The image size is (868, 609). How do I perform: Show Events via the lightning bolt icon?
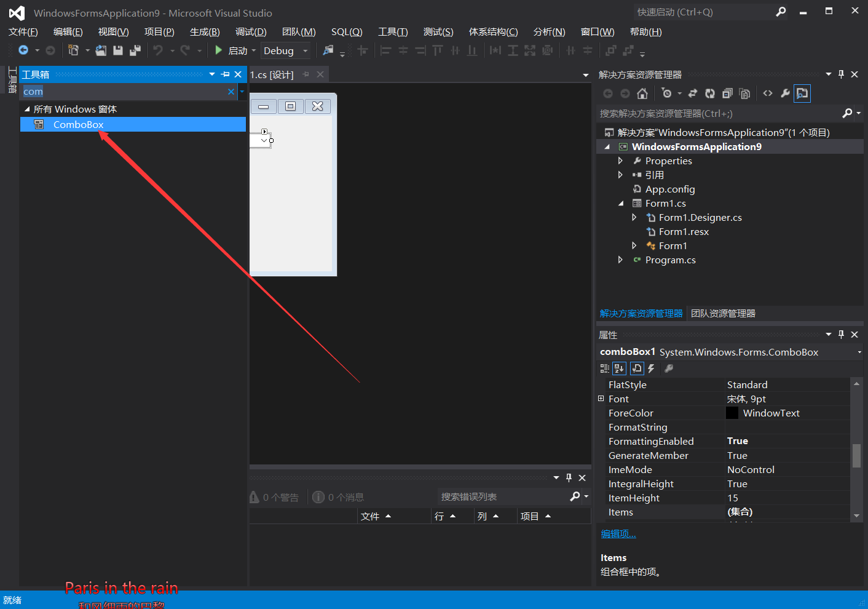[652, 368]
